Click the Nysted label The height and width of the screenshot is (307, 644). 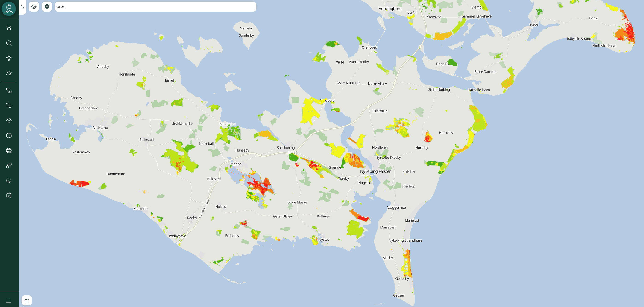tap(324, 240)
